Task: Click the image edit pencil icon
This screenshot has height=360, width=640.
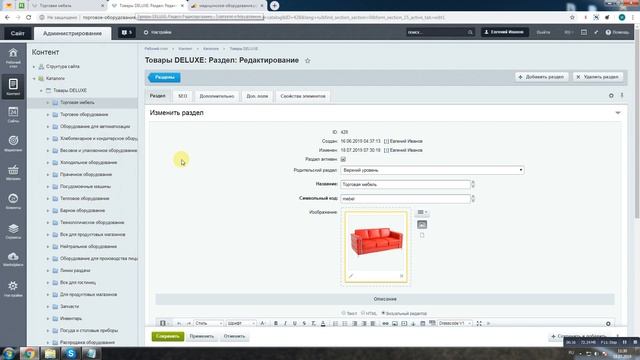Action: point(351,276)
